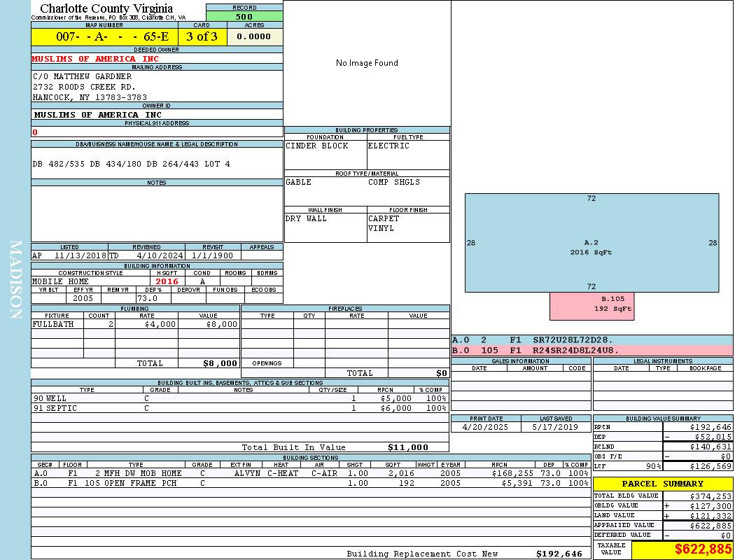
Task: Click roof material COMP SHGLS
Action: [393, 182]
